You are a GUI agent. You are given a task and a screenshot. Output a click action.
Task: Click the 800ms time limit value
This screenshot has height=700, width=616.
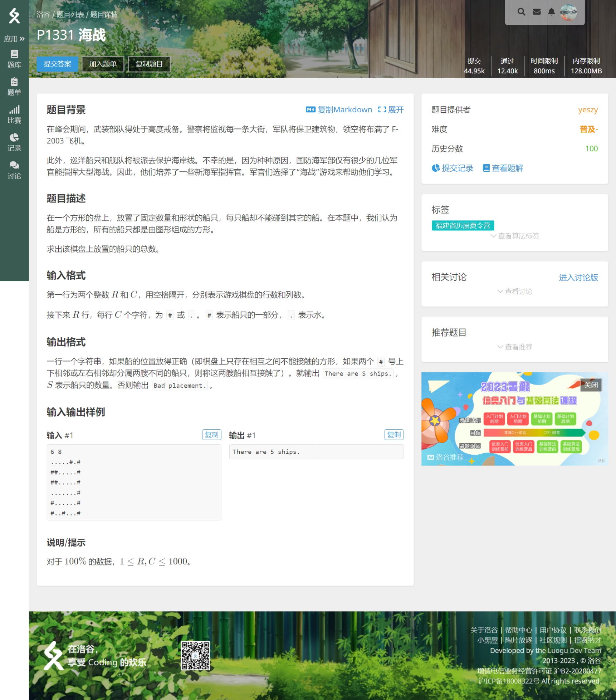544,71
